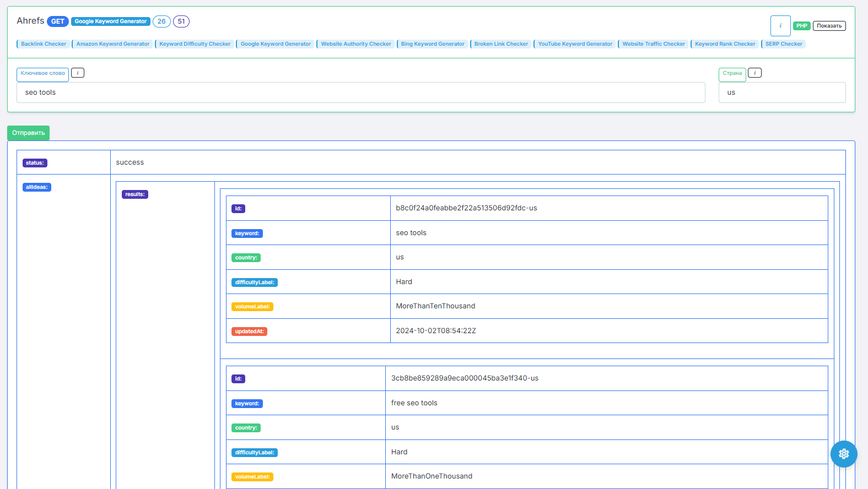The image size is (868, 489).
Task: Open the SERP Checker tab
Action: tap(784, 44)
